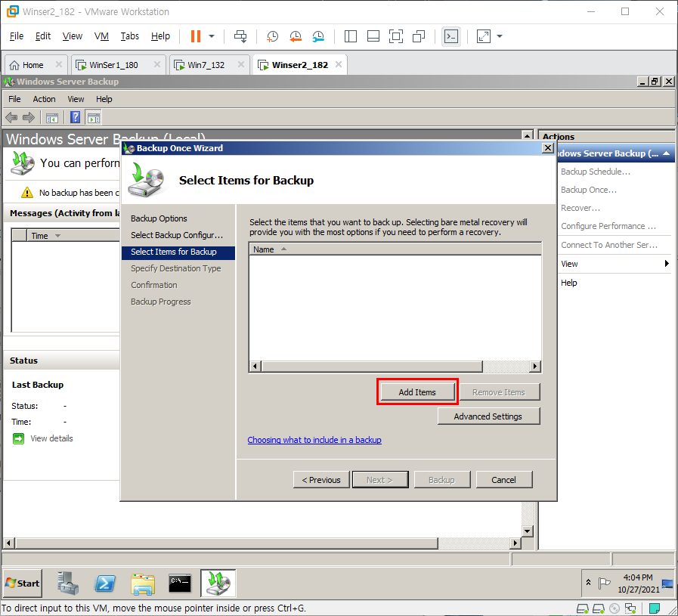Click the blue help question mark icon
Viewport: 678px width, 616px height.
pyautogui.click(x=76, y=117)
